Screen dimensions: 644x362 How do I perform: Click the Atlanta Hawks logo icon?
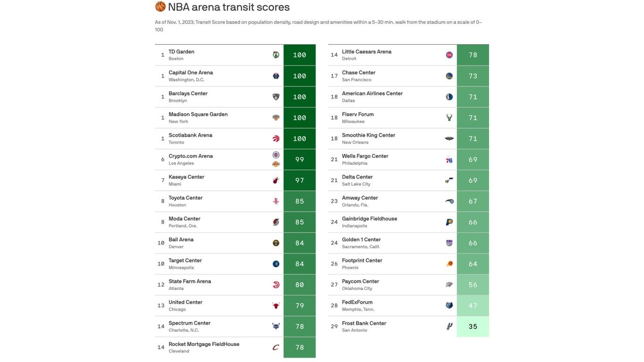pos(276,285)
